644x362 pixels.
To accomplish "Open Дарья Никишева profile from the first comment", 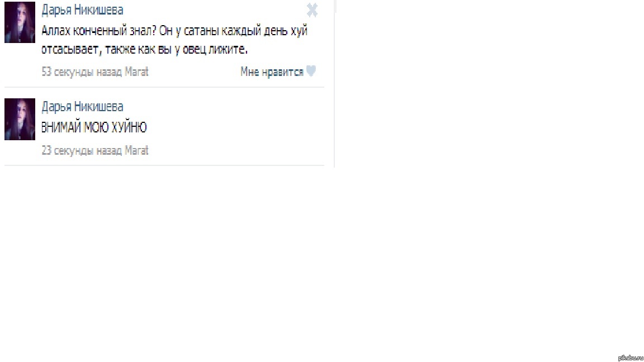I will coord(82,10).
